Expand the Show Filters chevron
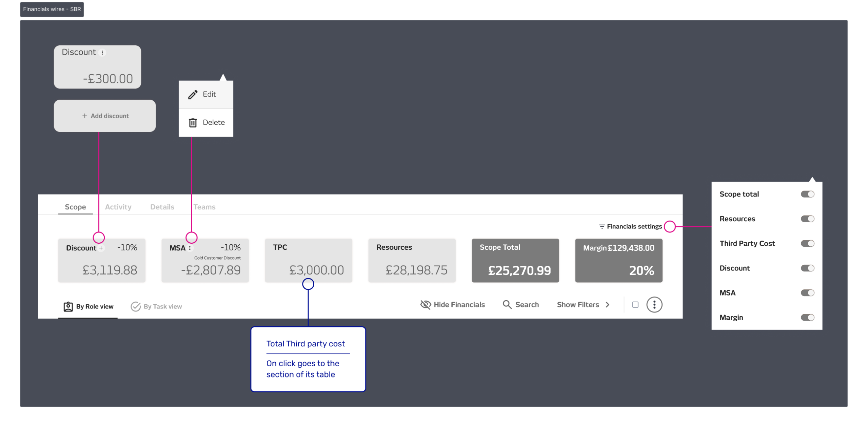 coord(608,305)
